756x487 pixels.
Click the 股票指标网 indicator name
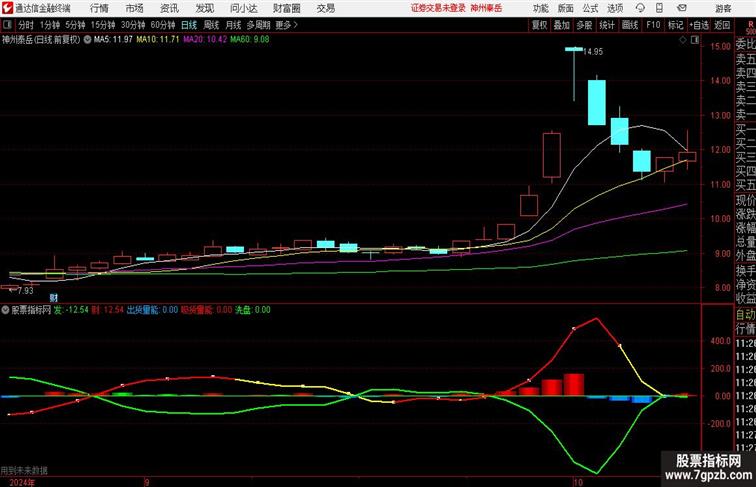31,310
